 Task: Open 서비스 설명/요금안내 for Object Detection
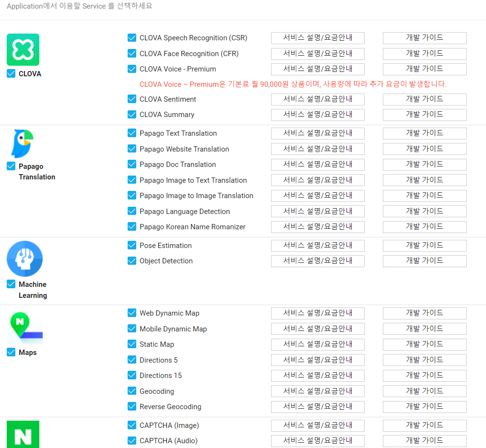[x=318, y=261]
